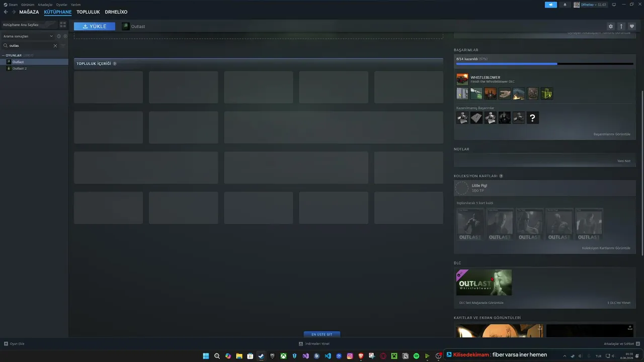Viewport: 644px width, 362px height.
Task: Open Steam from the Windows taskbar
Action: 261,356
